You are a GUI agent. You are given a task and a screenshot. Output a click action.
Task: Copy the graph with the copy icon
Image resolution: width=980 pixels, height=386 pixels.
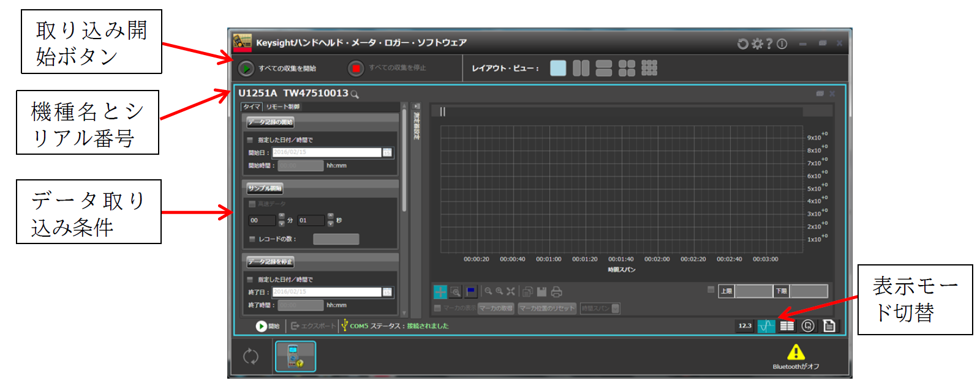[527, 292]
